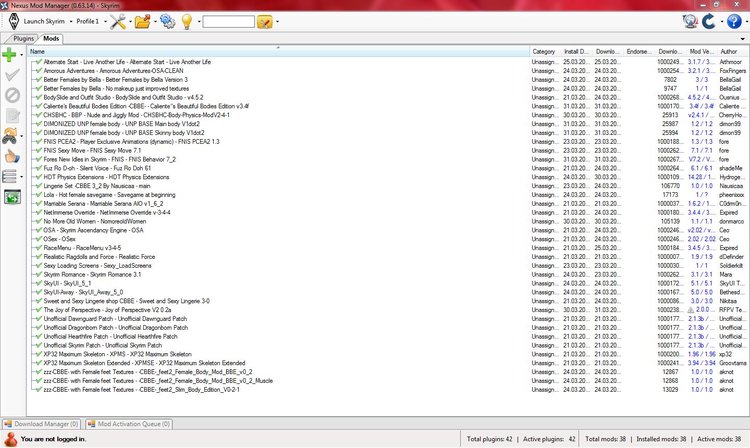Open the settings gears icon
Image resolution: width=750 pixels, height=448 pixels.
pos(167,21)
